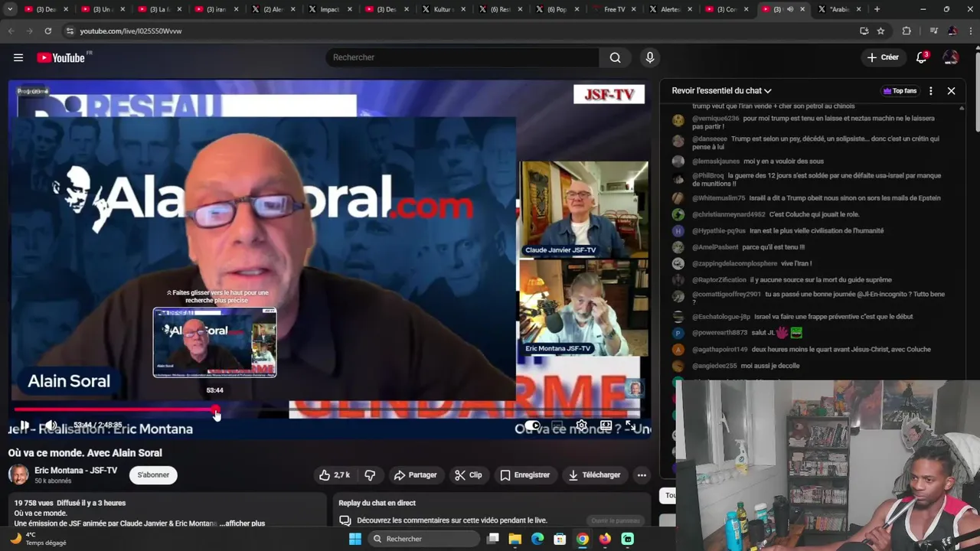
Task: Switch to the '"Arabia' X tab
Action: [840, 9]
